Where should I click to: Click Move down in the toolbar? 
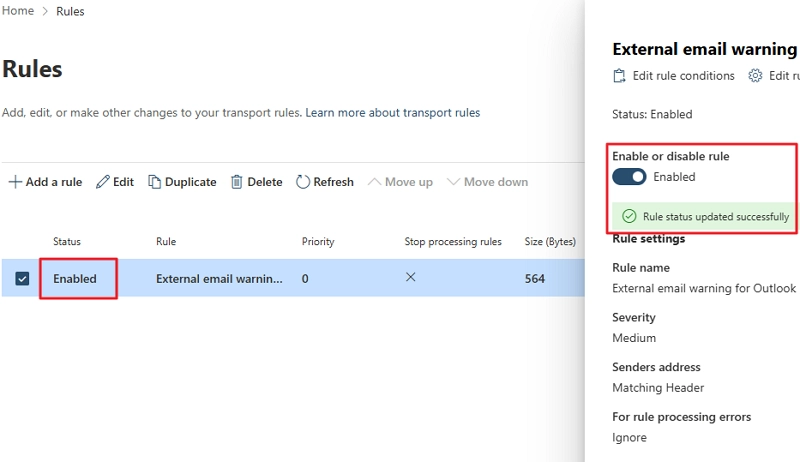(487, 182)
